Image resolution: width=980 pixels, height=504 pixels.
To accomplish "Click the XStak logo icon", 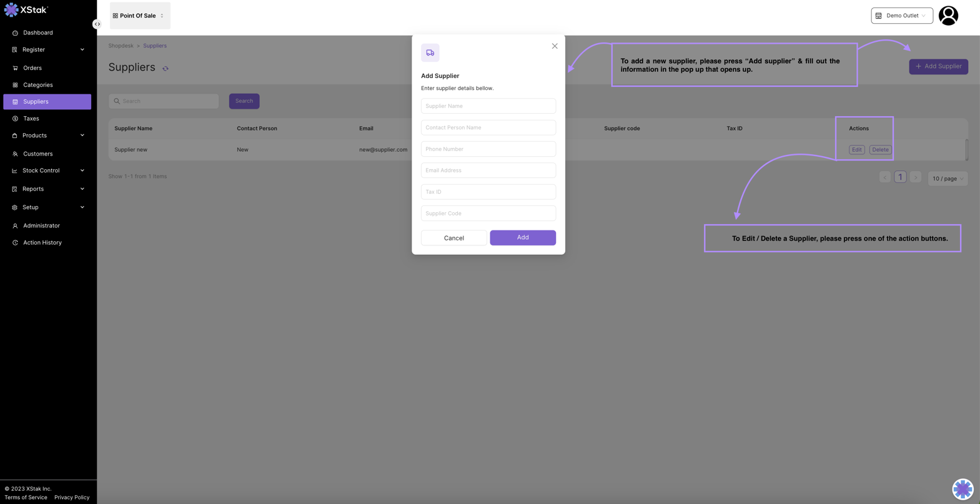I will click(11, 10).
